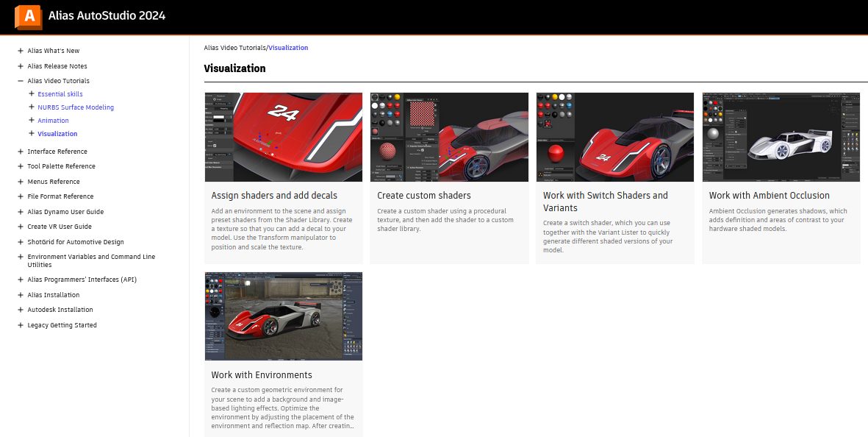Collapse the Alias Video Tutorials section
This screenshot has width=868, height=437.
[19, 81]
